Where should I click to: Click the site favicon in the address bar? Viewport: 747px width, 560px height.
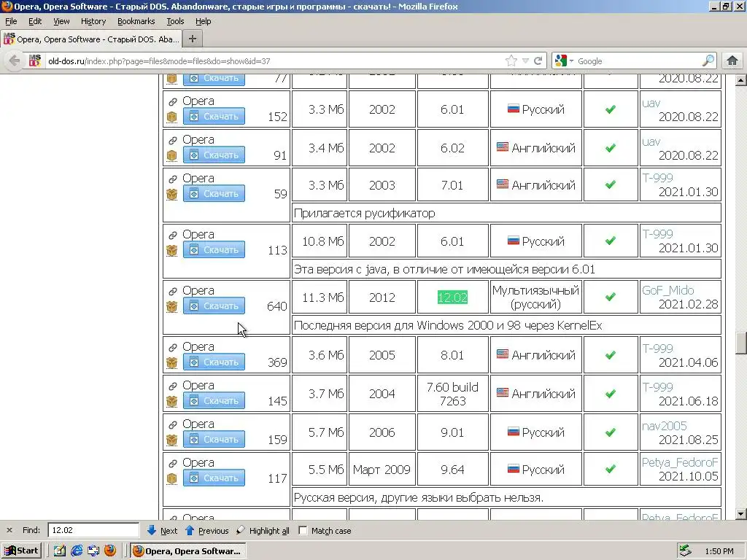click(35, 61)
